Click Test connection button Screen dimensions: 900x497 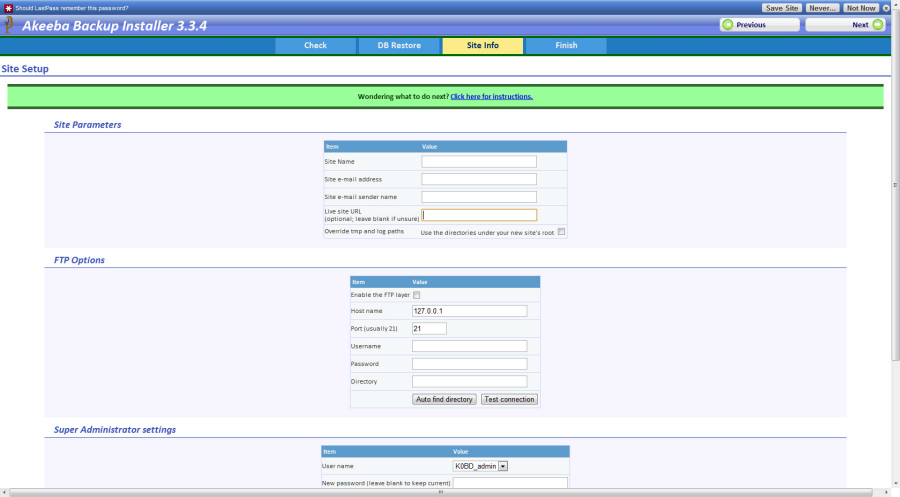coord(509,399)
